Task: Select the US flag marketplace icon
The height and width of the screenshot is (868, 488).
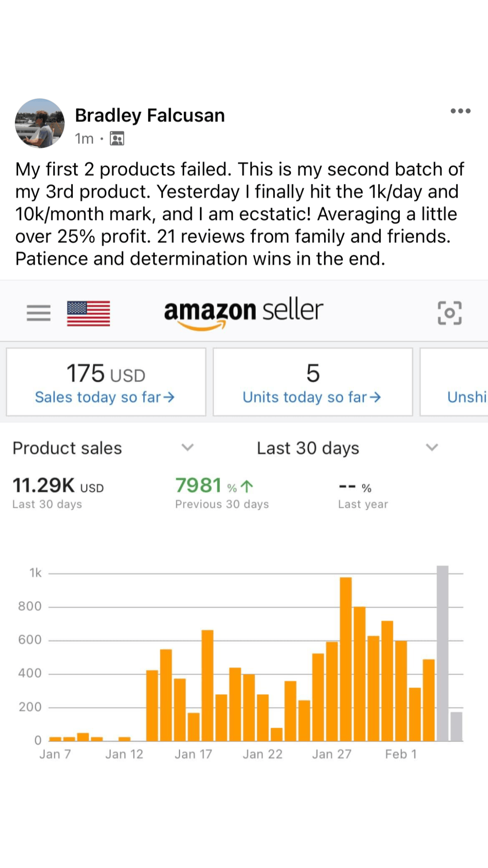Action: [x=89, y=313]
